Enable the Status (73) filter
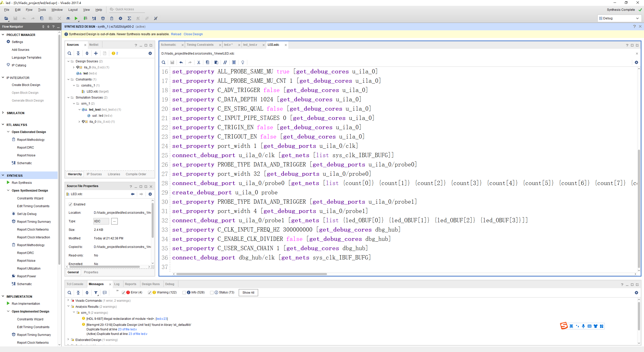The width and height of the screenshot is (644, 352). point(212,293)
